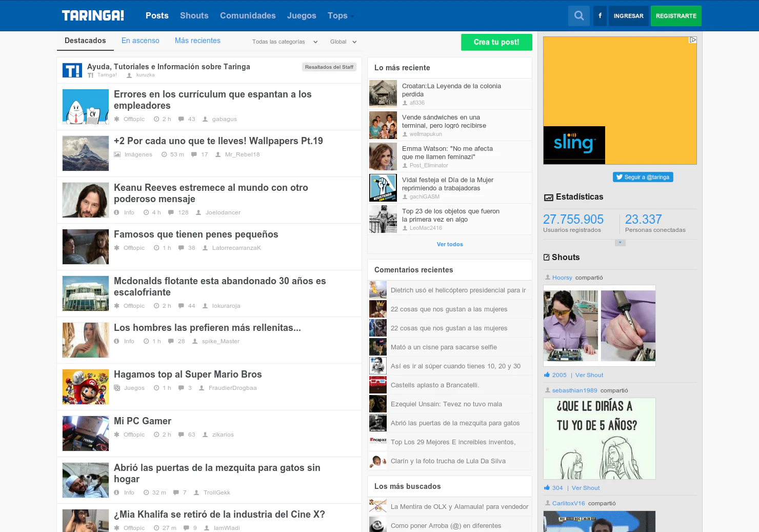759x532 pixels.
Task: Click the T! icon of Ayuda, Tutoriales post
Action: coord(72,70)
